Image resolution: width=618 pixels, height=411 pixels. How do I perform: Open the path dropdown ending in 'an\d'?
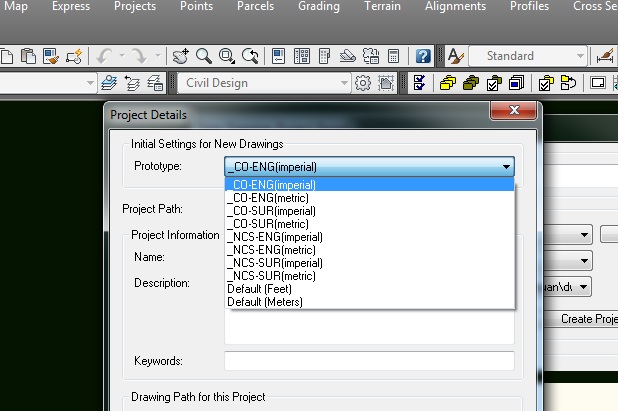coord(583,286)
